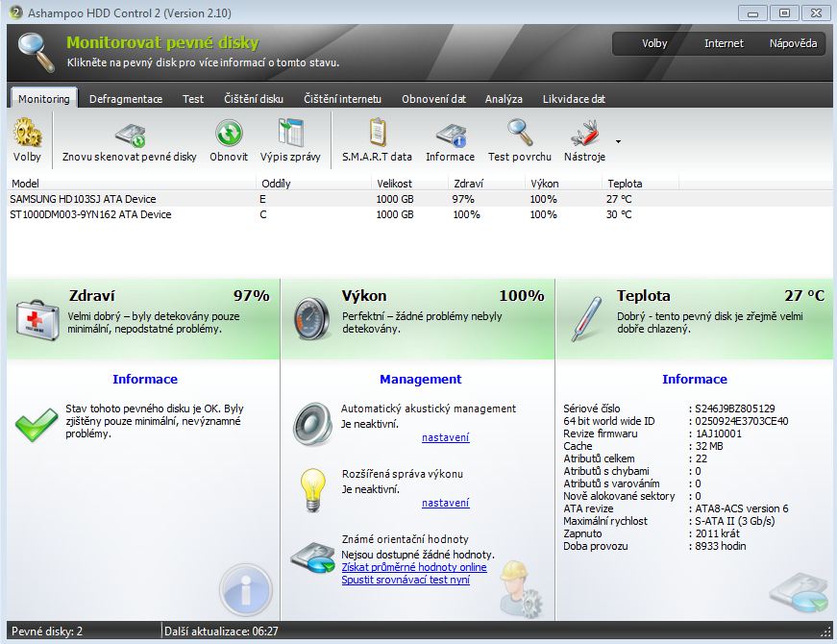The width and height of the screenshot is (837, 644).
Task: Open the Nápověda help menu
Action: pyautogui.click(x=793, y=43)
